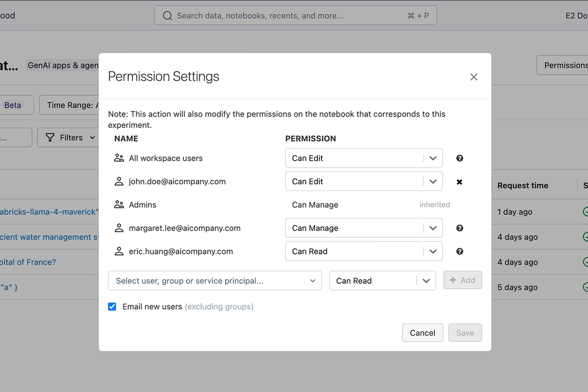Open margaret.lee's Can Manage dropdown
Screen dimensions: 588x392
pos(364,228)
